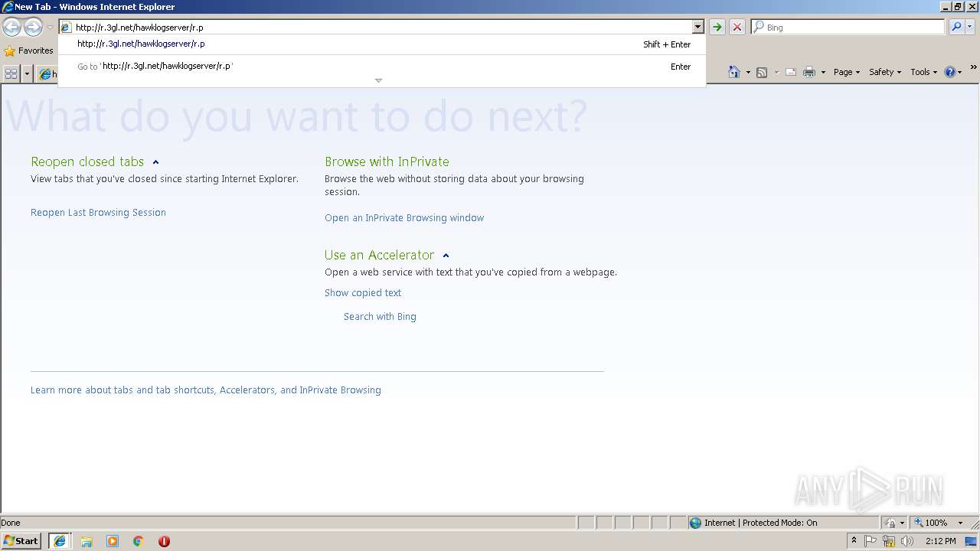Open the search provider dropdown arrow
The height and width of the screenshot is (551, 980).
pyautogui.click(x=970, y=28)
